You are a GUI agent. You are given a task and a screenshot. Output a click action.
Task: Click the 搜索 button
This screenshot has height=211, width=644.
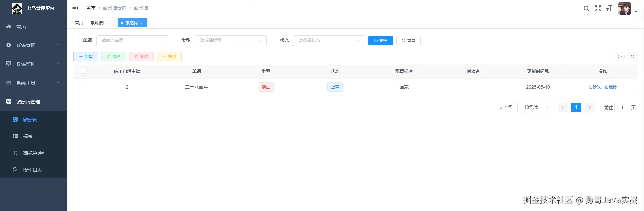tap(381, 41)
